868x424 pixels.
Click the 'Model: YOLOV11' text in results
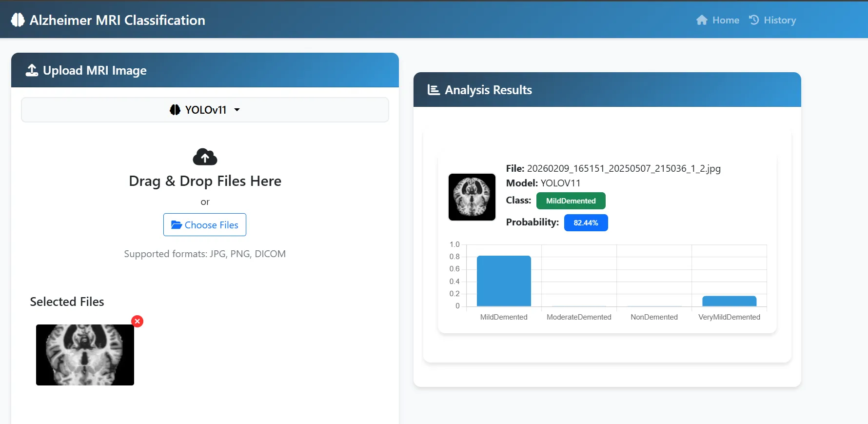click(543, 183)
